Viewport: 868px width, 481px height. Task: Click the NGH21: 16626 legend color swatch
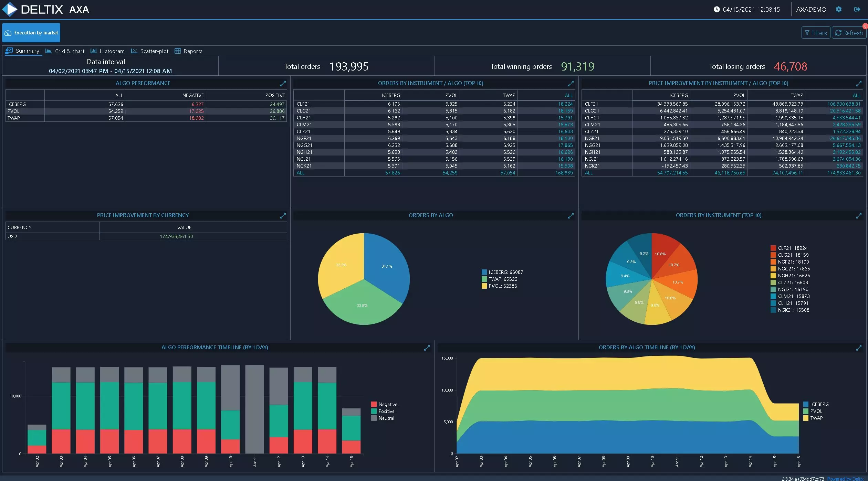(x=773, y=276)
